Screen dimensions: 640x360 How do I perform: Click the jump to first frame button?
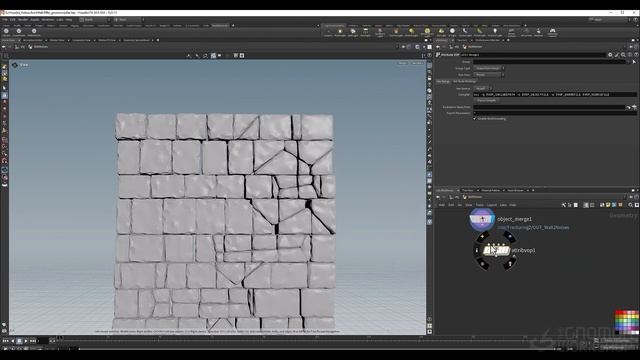coord(5,340)
